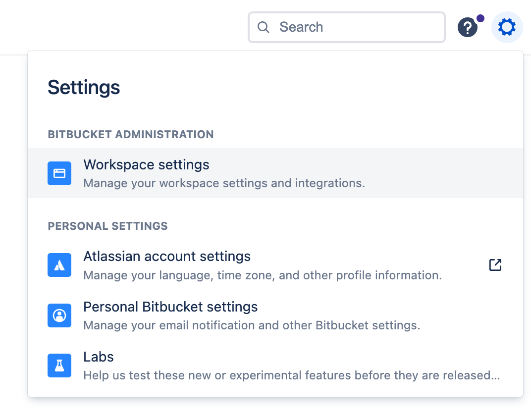Click the workspace settings description text
The height and width of the screenshot is (420, 531).
tap(224, 183)
